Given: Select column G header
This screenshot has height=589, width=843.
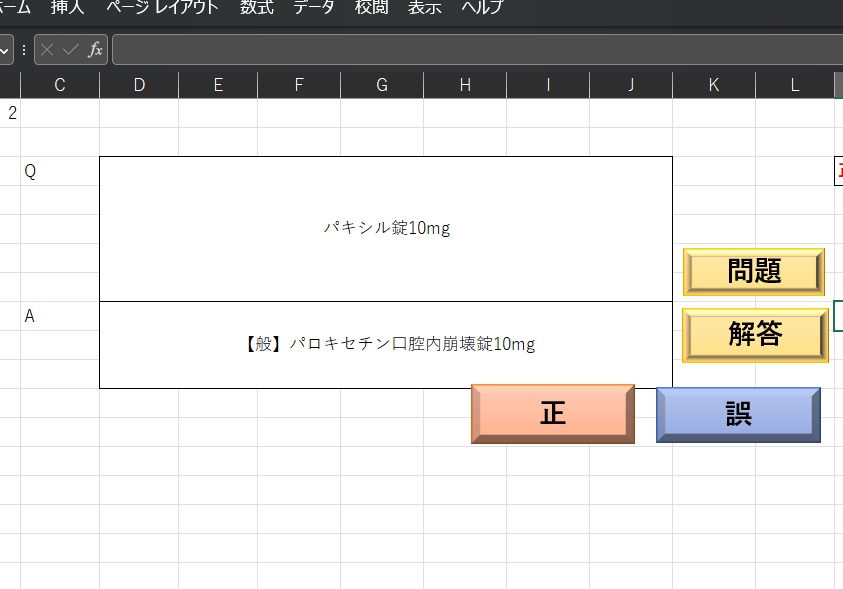Looking at the screenshot, I should (382, 85).
